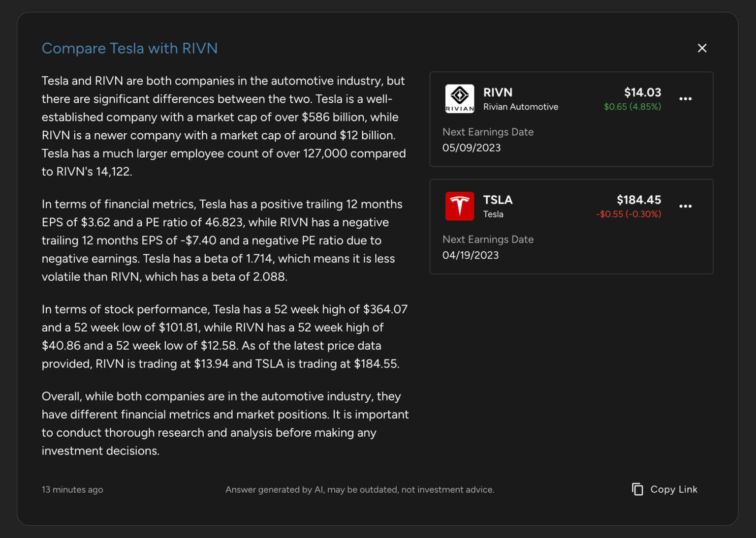Select the RIVN ticker symbol
This screenshot has width=756, height=538.
point(498,92)
